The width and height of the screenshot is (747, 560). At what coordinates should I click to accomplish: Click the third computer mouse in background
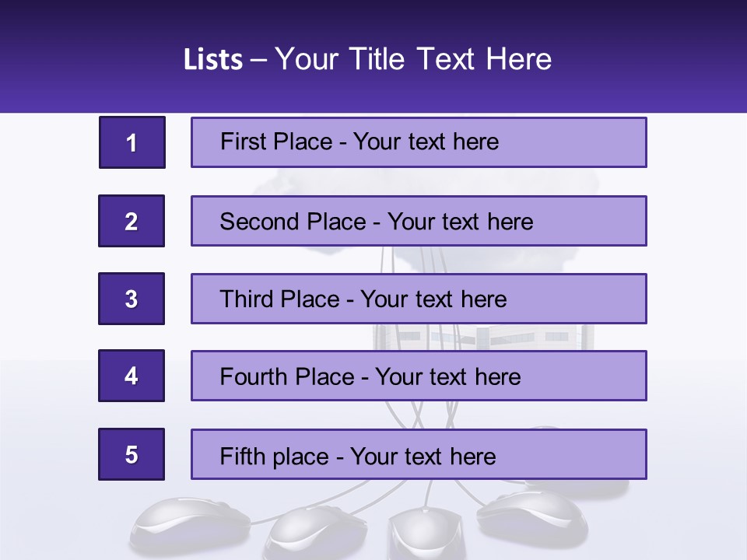point(426,534)
